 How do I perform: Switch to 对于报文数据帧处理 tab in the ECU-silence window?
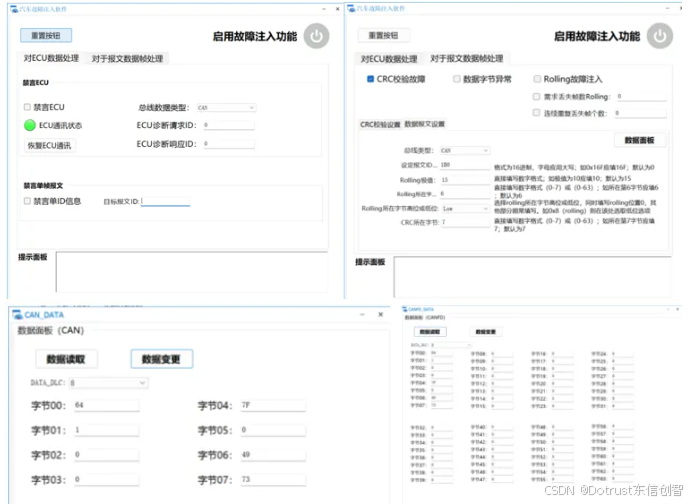pos(127,59)
